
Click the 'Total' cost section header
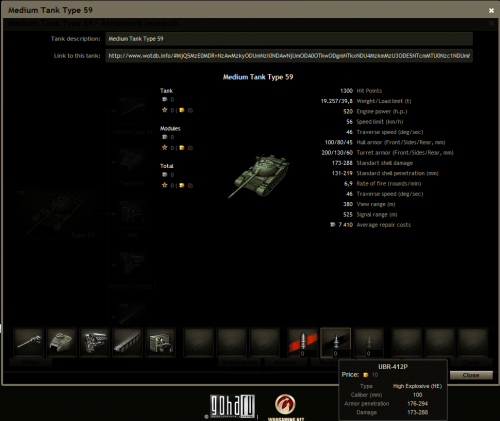point(167,166)
